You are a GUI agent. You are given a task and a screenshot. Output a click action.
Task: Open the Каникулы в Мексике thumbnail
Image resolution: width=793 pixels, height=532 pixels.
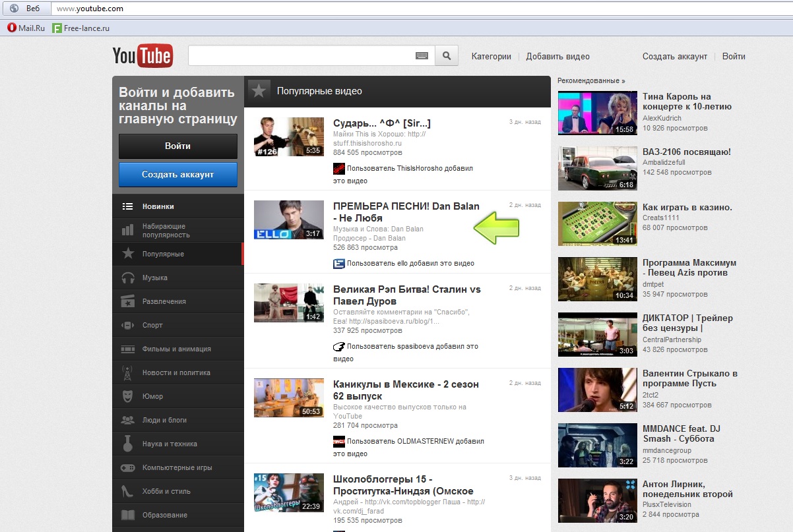[x=289, y=398]
